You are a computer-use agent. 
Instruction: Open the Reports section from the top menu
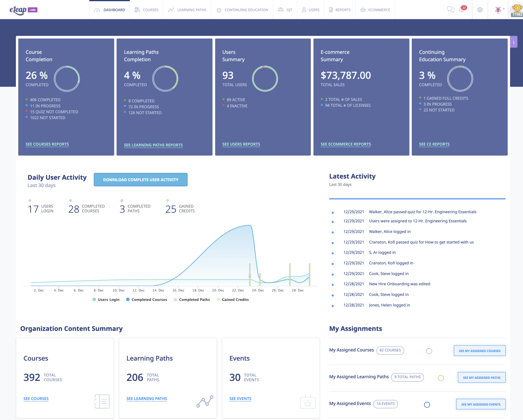(340, 10)
